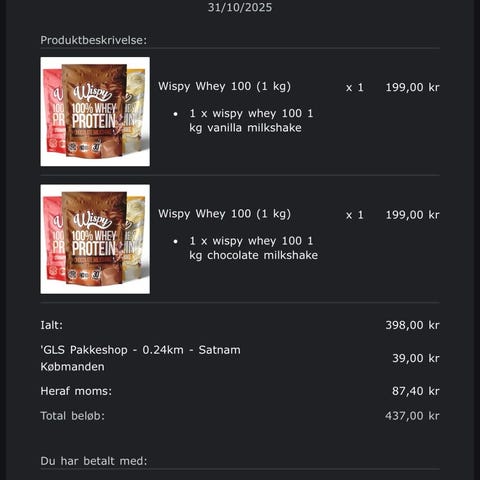Select the chocolate milkshake variant text
480x480 pixels.
point(253,248)
